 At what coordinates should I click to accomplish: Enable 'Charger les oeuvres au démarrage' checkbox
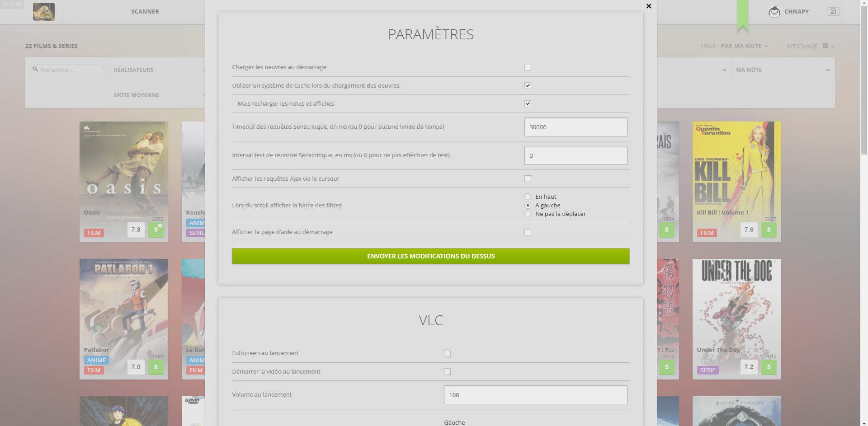(528, 67)
